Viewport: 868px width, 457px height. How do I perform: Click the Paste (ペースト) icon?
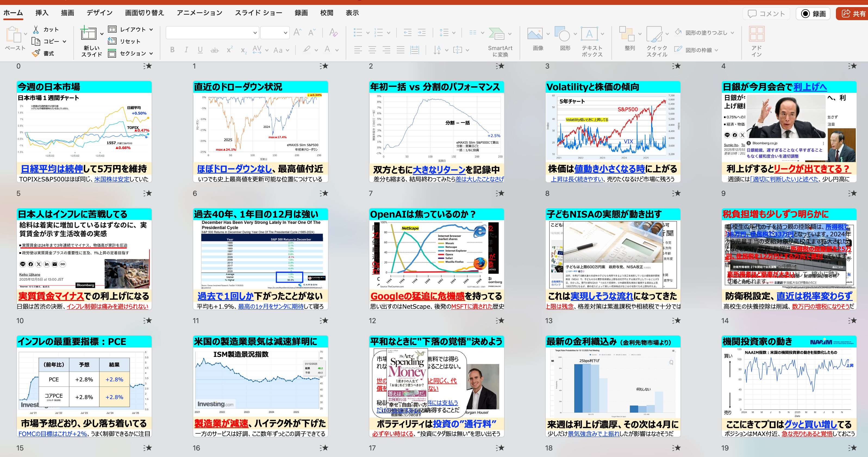[14, 35]
